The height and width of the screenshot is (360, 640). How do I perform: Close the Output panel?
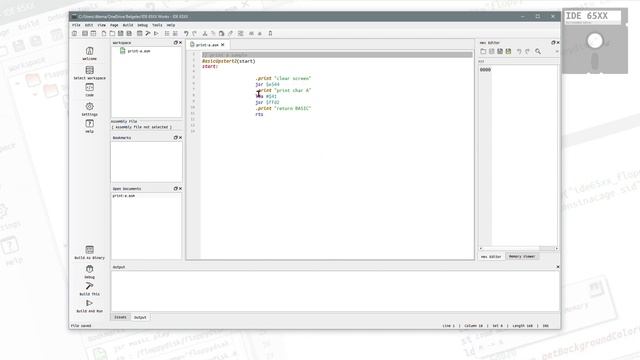point(558,267)
